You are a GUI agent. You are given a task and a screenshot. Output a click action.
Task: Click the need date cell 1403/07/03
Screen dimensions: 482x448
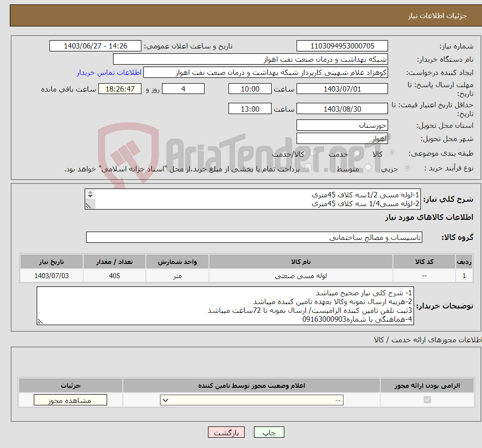pos(52,276)
